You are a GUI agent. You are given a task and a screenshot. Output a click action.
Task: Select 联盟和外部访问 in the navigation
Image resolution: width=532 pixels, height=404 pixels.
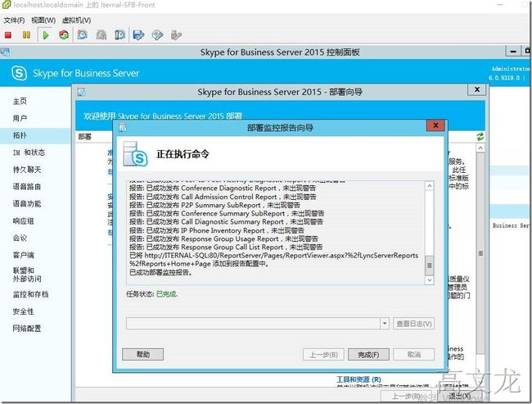coord(27,275)
